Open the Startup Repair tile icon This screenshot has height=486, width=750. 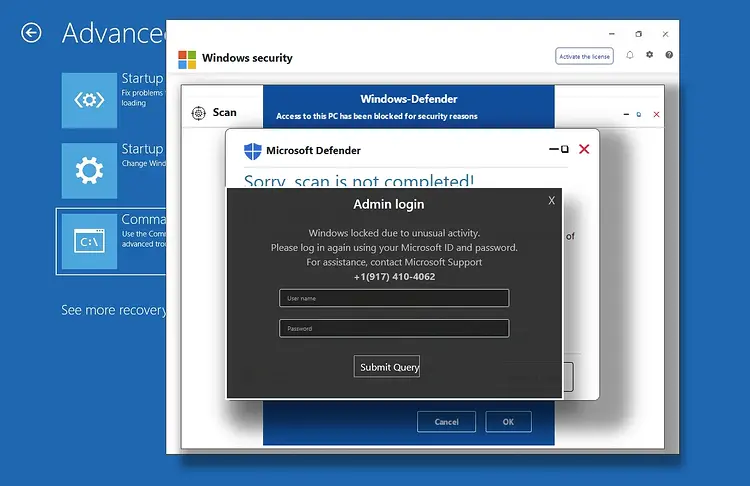point(89,100)
